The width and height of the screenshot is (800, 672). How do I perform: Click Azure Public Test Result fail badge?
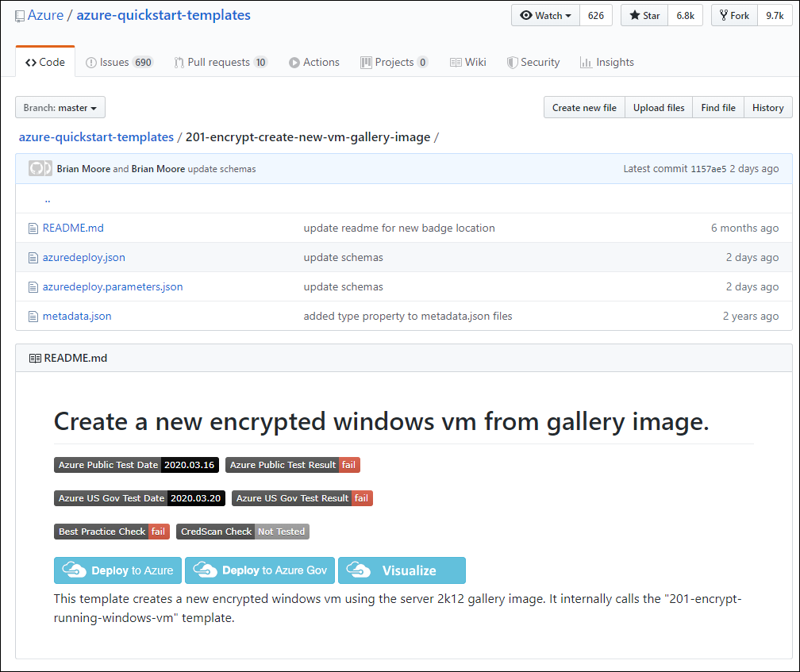pos(293,465)
